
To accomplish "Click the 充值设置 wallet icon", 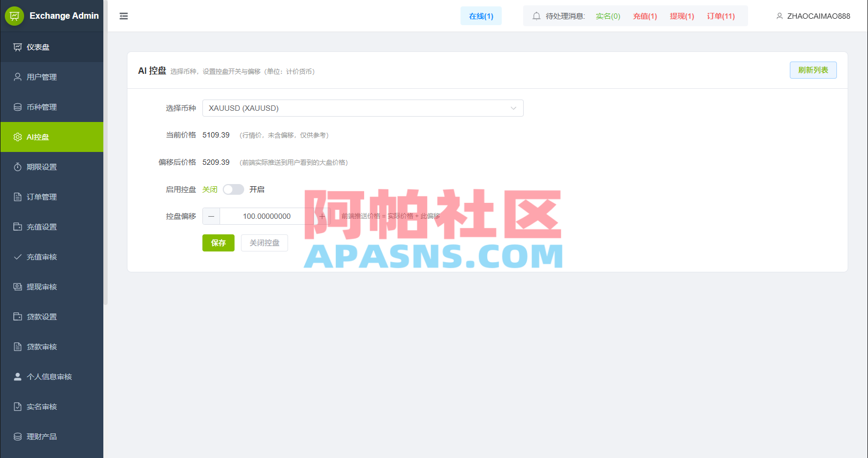I will pyautogui.click(x=18, y=227).
